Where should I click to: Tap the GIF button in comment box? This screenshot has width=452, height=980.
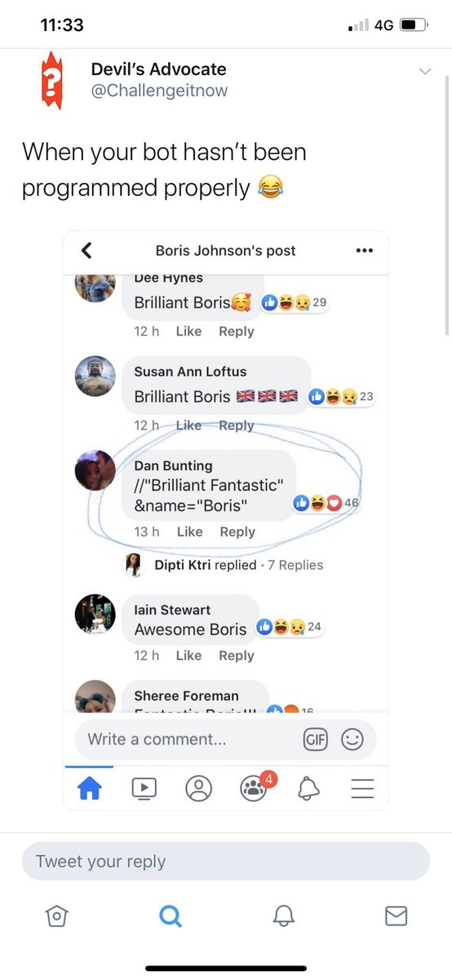(x=315, y=740)
